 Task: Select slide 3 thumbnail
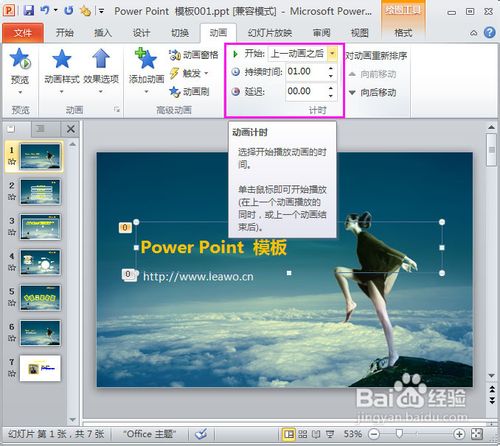pyautogui.click(x=40, y=227)
